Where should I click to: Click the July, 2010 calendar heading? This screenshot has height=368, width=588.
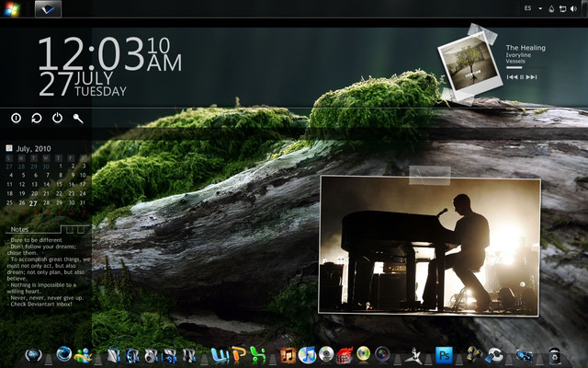(x=33, y=148)
